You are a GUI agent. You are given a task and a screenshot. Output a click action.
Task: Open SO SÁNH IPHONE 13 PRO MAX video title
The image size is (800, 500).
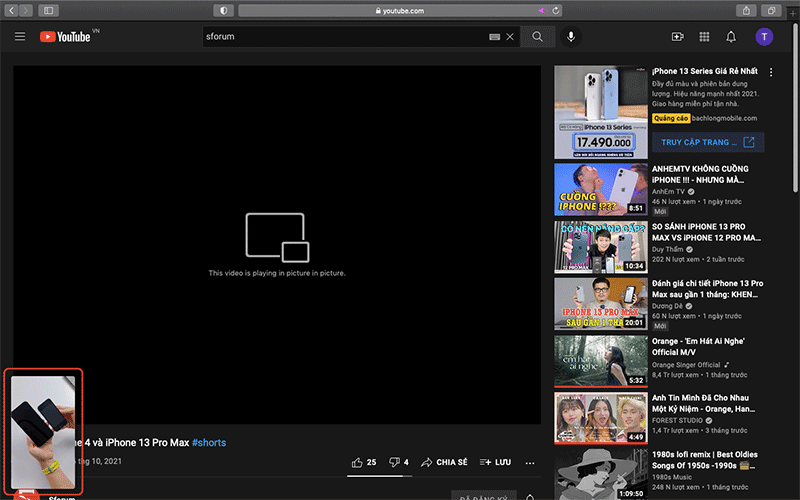point(706,232)
